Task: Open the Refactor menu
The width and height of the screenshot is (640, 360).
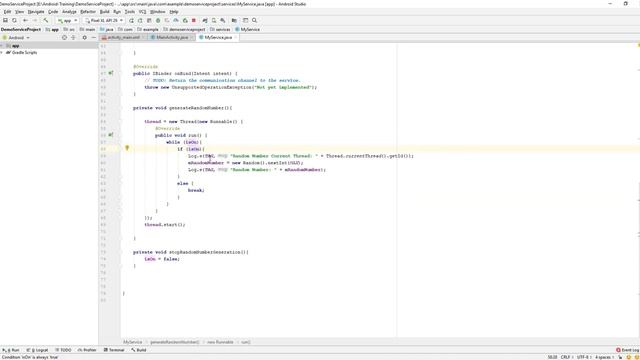Action: coord(88,12)
